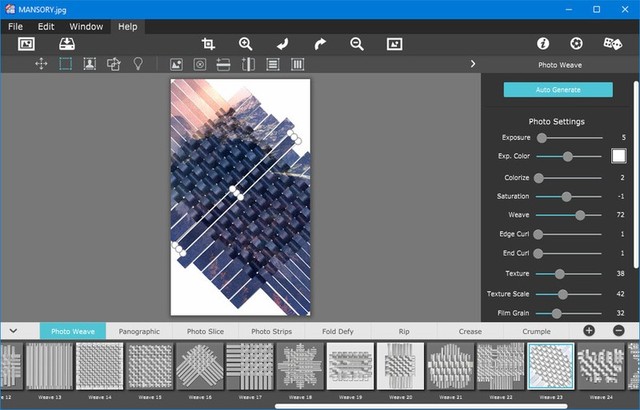640x410 pixels.
Task: Click the dice randomize icon
Action: click(x=612, y=44)
